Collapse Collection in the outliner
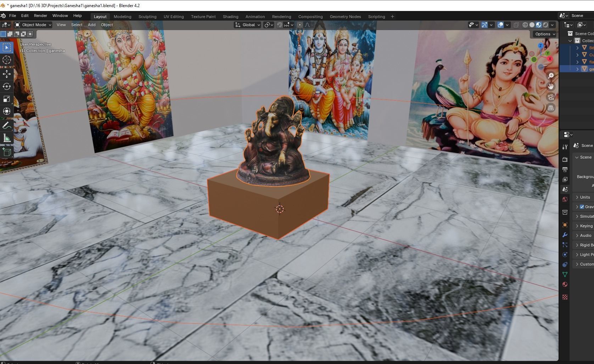Image resolution: width=594 pixels, height=364 pixels. pyautogui.click(x=570, y=41)
